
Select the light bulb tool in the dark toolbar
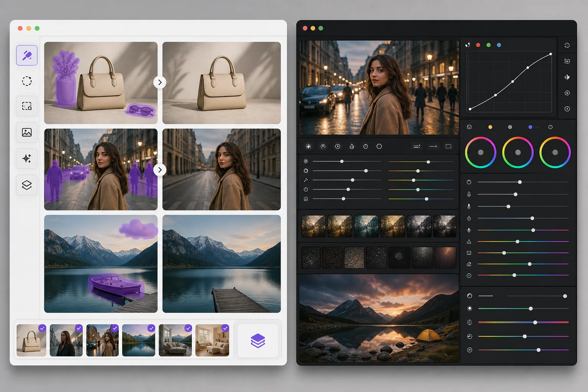(308, 146)
